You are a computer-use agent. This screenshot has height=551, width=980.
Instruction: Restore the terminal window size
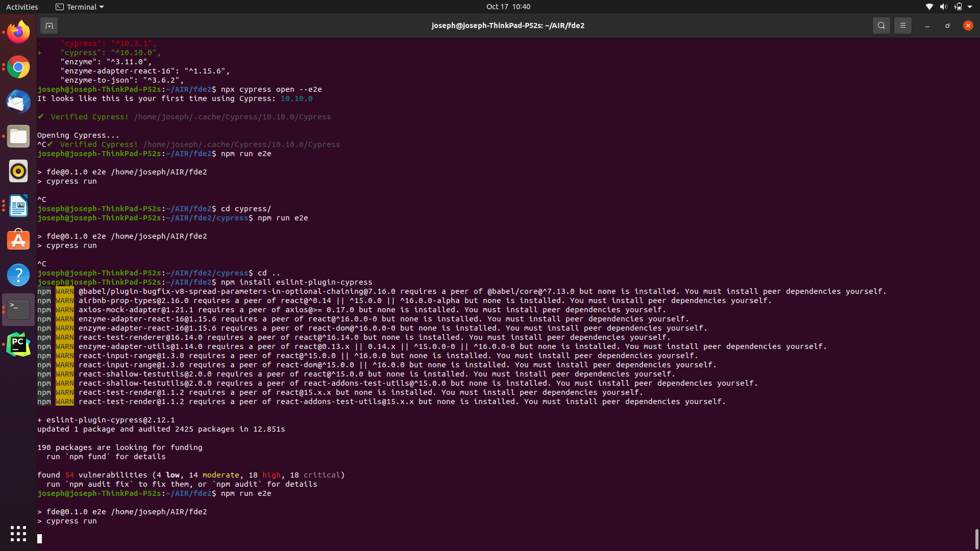pos(947,26)
